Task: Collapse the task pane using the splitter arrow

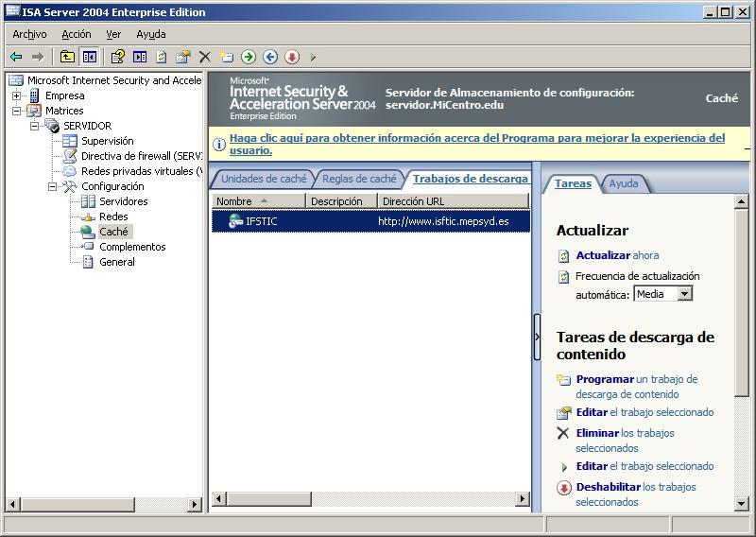Action: [537, 337]
